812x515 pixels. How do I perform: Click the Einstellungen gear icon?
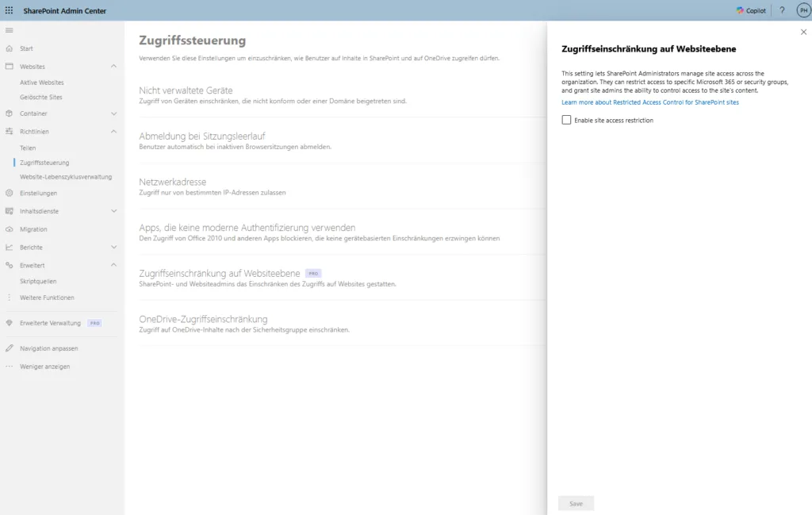pyautogui.click(x=10, y=193)
